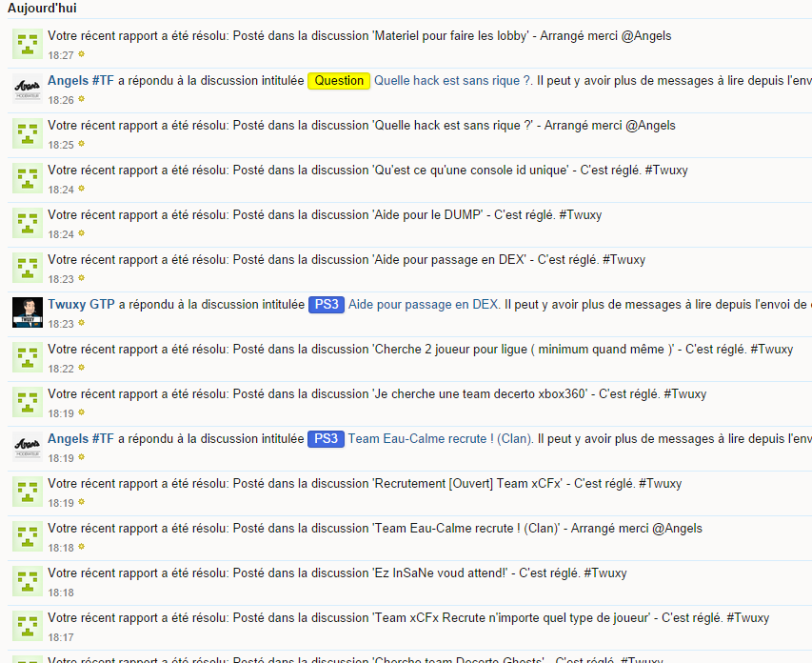The width and height of the screenshot is (812, 663).
Task: Click star icon on 'Aide pour le DUMP' alert
Action: [81, 233]
